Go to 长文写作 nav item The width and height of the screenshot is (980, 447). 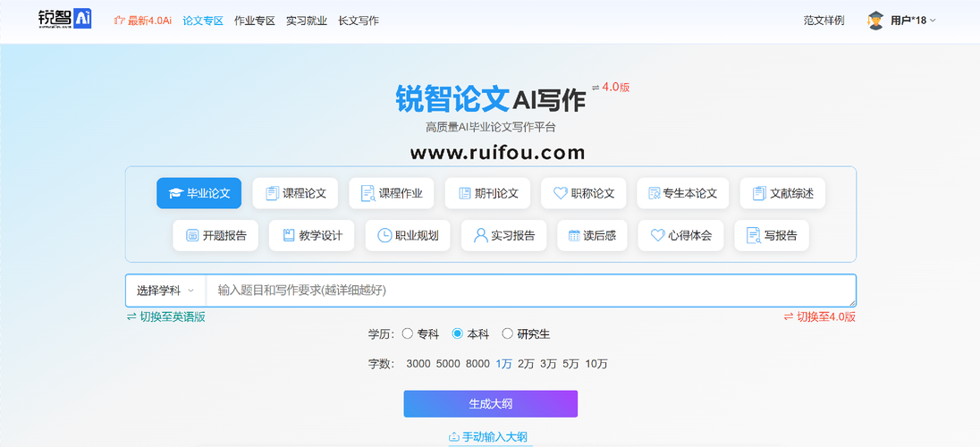click(359, 21)
